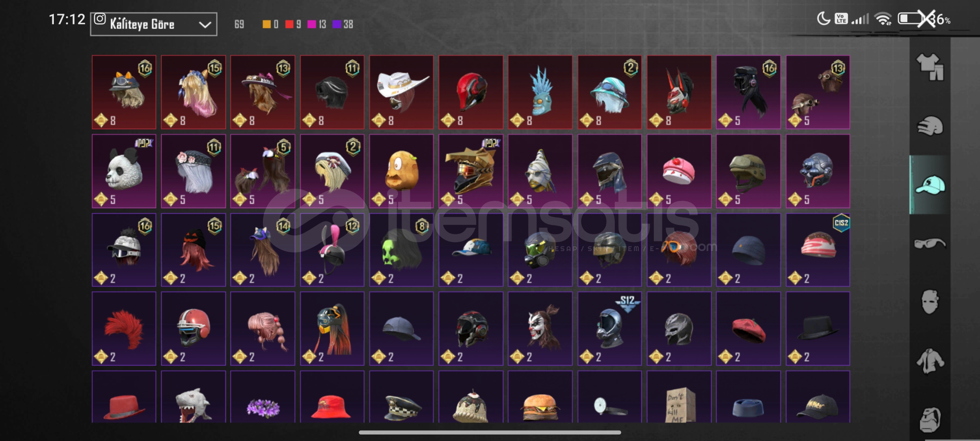Select the blue spiky skull mask
This screenshot has height=441, width=980.
pos(540,92)
